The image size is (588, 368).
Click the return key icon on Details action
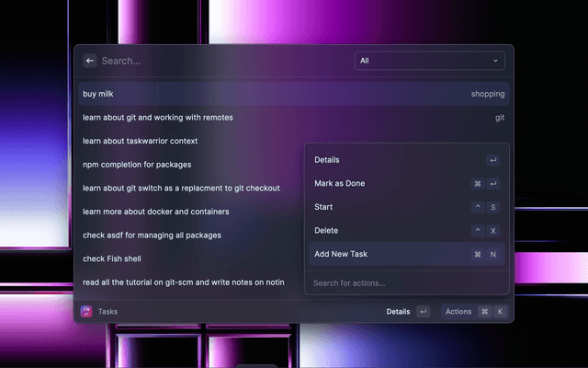492,160
